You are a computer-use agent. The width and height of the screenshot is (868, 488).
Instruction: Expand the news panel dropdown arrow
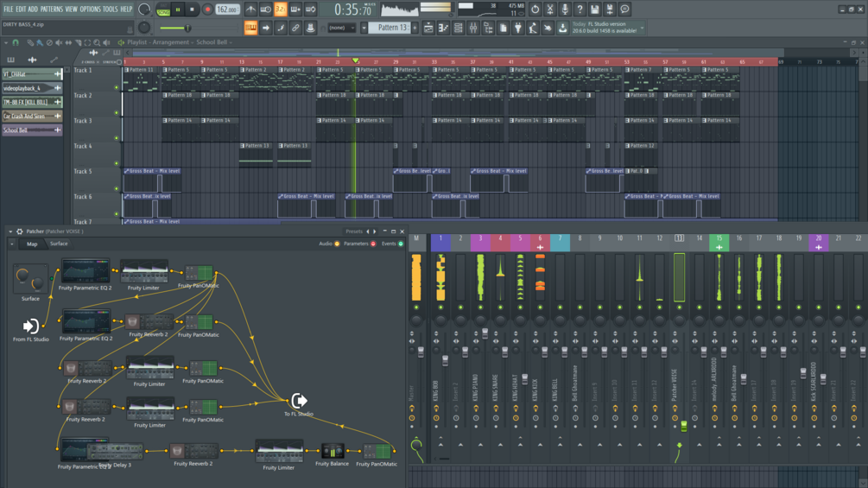[642, 28]
